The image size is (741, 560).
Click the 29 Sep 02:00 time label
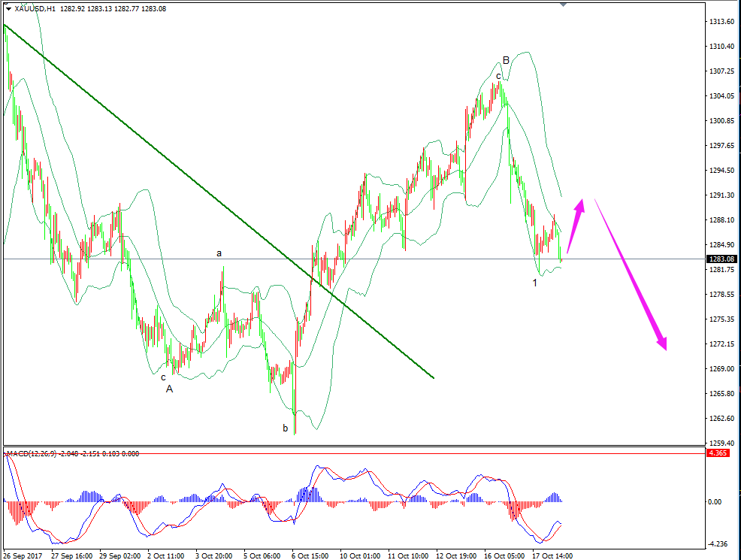click(x=119, y=556)
